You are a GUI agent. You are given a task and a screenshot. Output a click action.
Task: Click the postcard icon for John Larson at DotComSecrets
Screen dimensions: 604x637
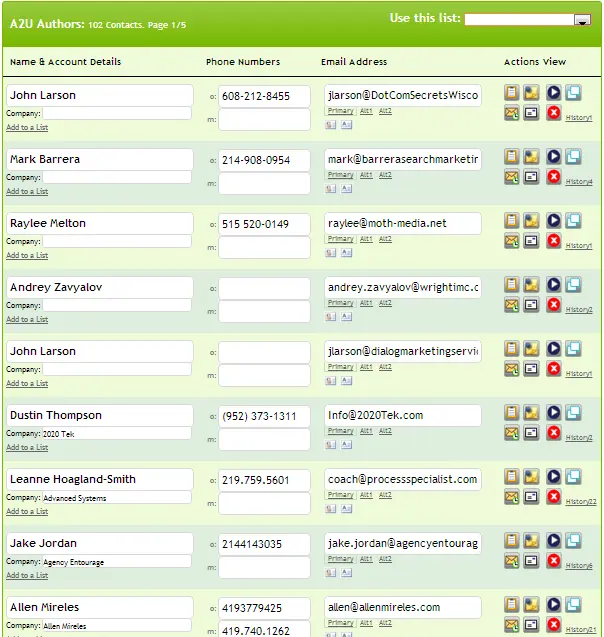tap(531, 113)
